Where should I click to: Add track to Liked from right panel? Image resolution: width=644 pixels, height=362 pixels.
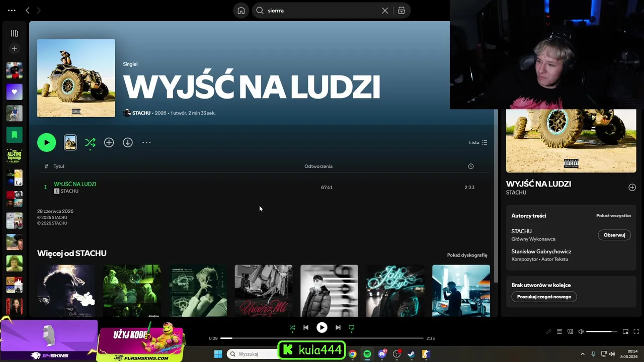[x=632, y=188]
